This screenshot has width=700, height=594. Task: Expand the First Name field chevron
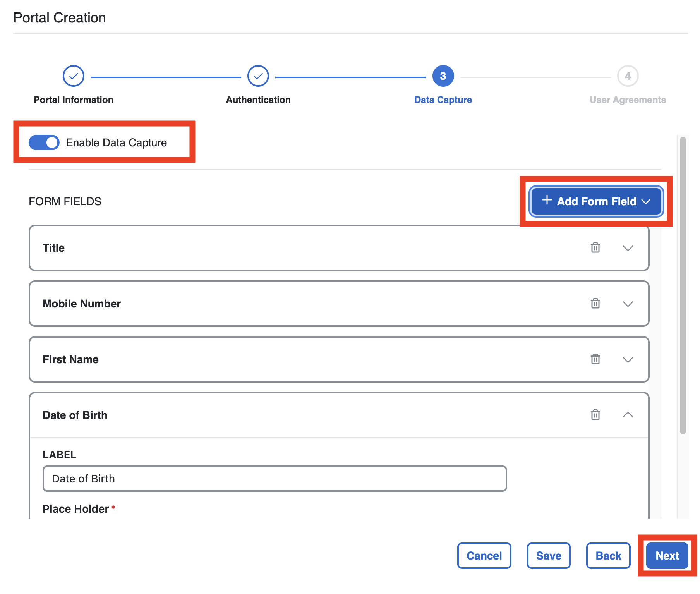[x=628, y=359]
